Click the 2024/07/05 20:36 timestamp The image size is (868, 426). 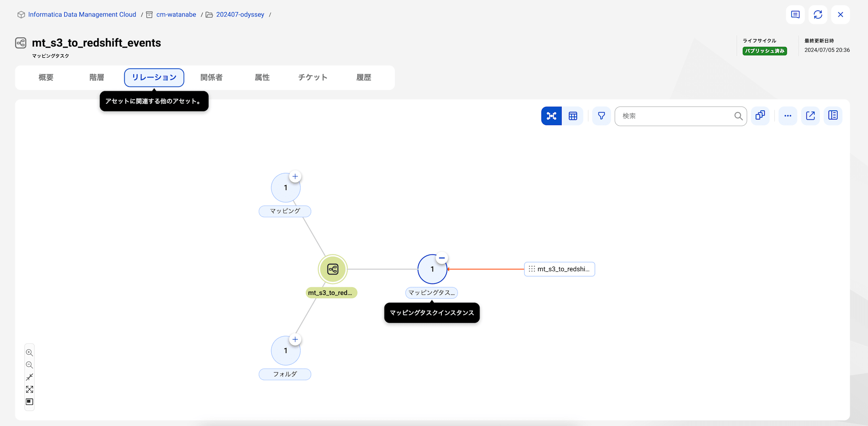[827, 50]
